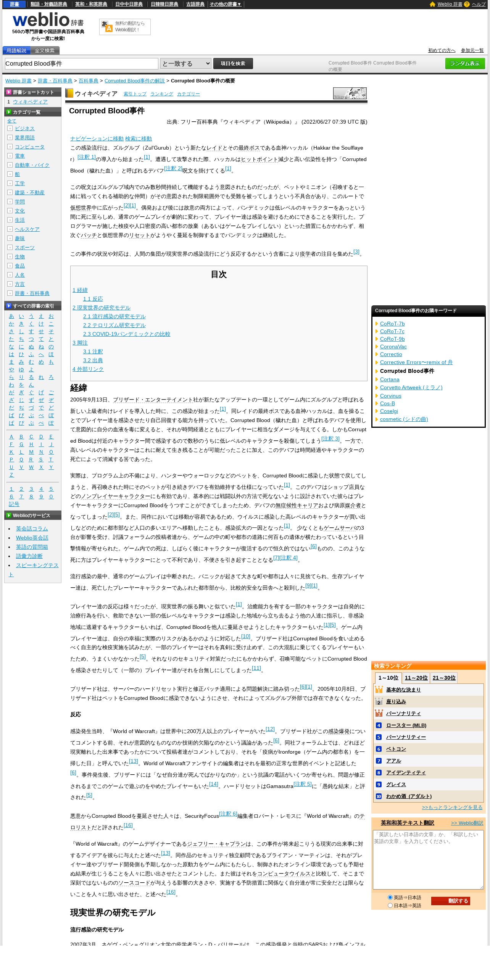490x980 pixels.
Task: Expand the 食品 category
Action: pyautogui.click(x=10, y=266)
